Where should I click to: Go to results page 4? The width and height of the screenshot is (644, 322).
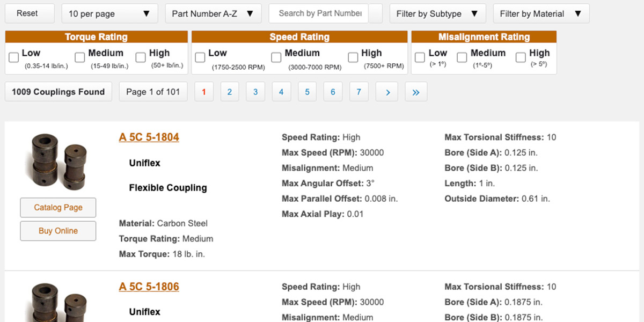[281, 92]
